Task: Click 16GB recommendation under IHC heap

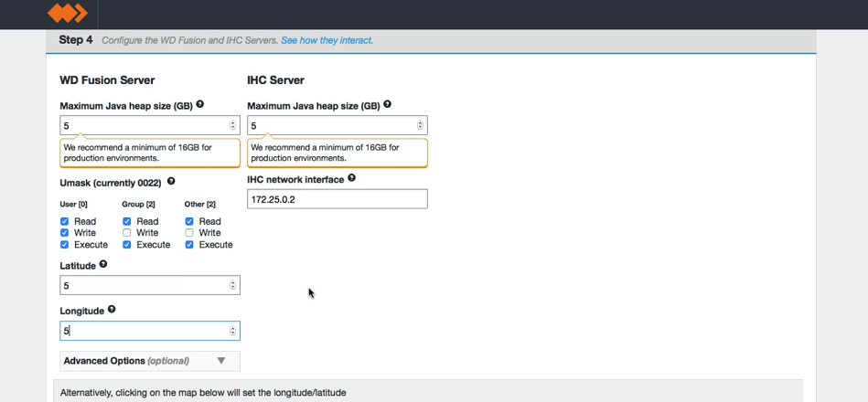Action: [338, 153]
